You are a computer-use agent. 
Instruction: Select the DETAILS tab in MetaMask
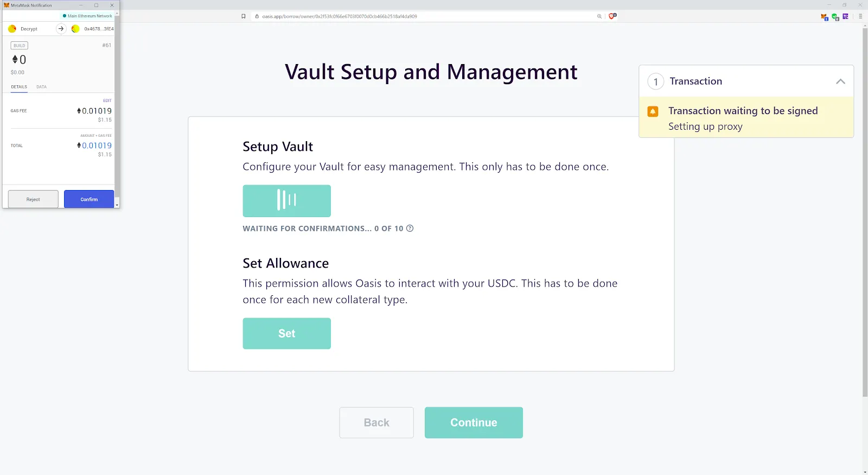19,87
